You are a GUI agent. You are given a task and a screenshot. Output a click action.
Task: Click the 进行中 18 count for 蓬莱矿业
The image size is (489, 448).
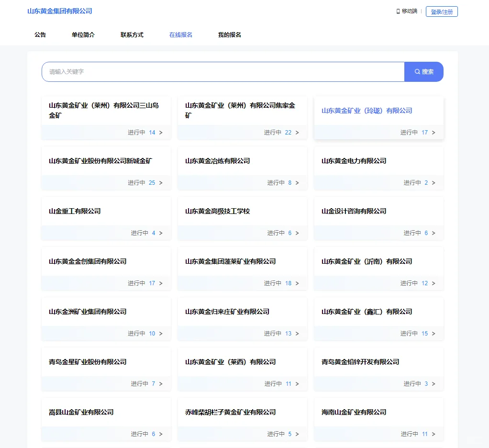click(278, 283)
